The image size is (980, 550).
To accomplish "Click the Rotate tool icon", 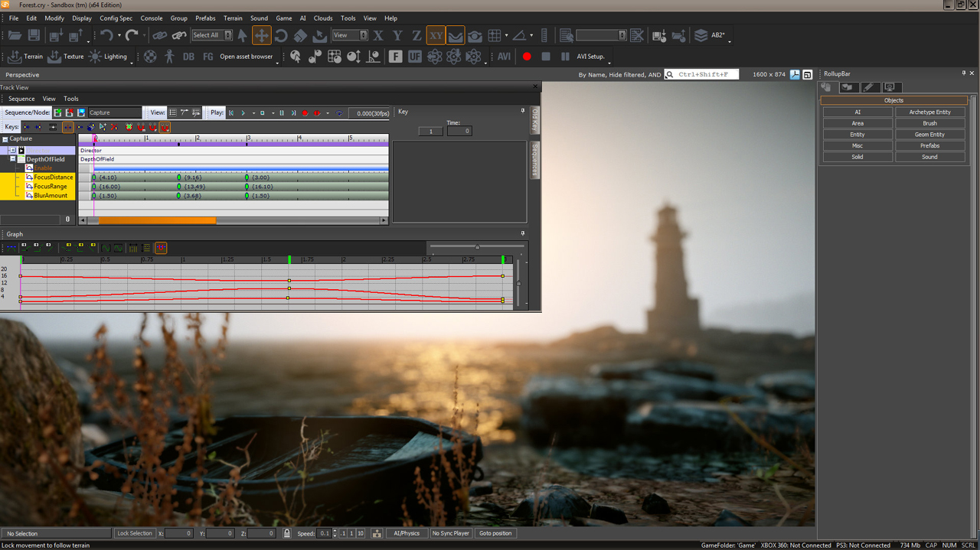I will pos(281,35).
